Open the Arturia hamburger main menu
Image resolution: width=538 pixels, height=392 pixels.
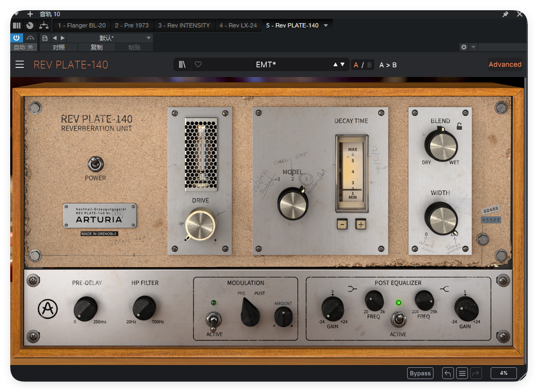coord(19,65)
